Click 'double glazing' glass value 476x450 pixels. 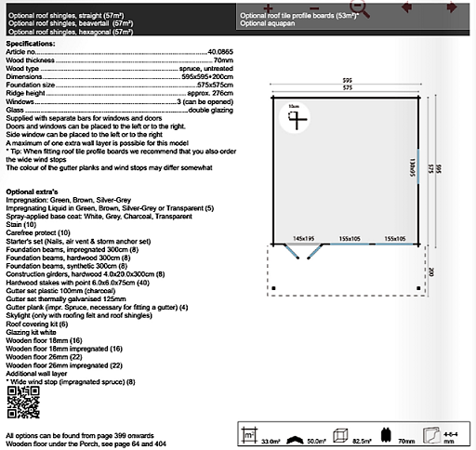pyautogui.click(x=211, y=110)
